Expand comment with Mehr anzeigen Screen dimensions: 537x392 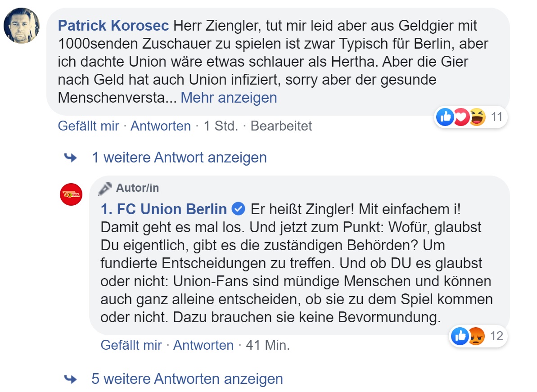pos(229,97)
